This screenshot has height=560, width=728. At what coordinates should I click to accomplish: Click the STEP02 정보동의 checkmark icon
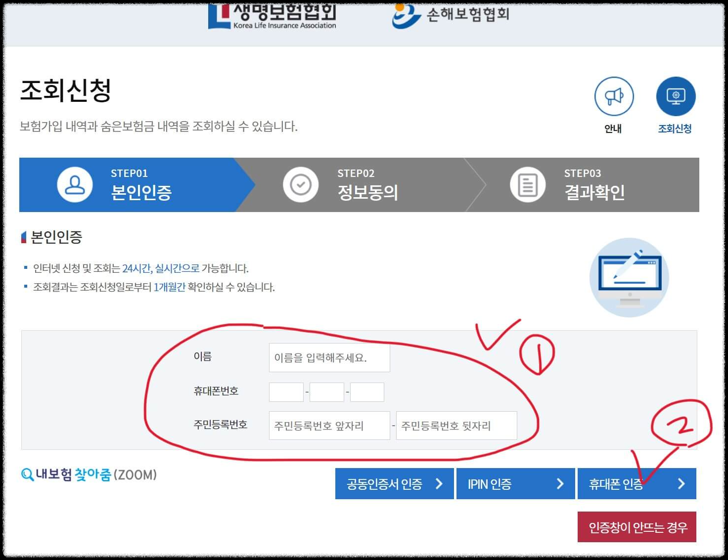300,184
